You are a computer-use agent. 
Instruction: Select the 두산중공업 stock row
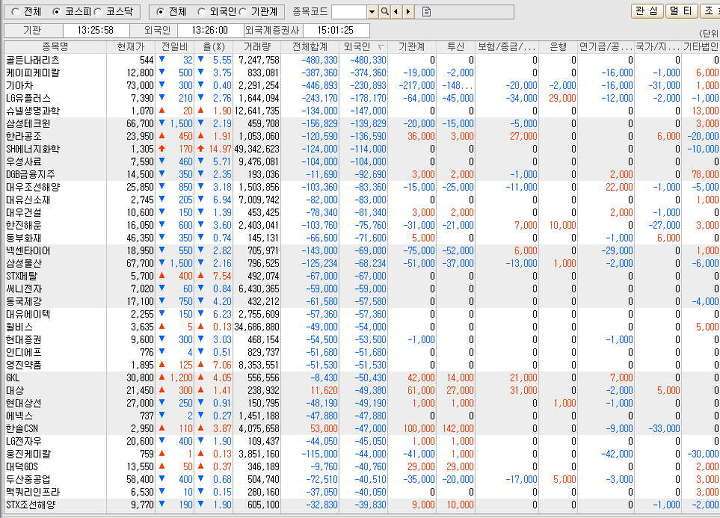point(362,479)
